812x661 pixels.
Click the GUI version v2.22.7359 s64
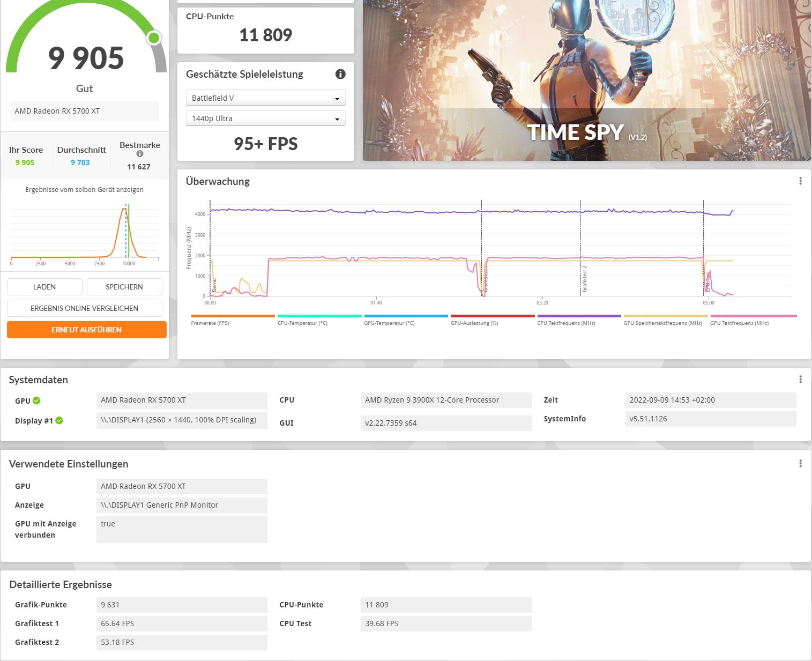pos(446,423)
